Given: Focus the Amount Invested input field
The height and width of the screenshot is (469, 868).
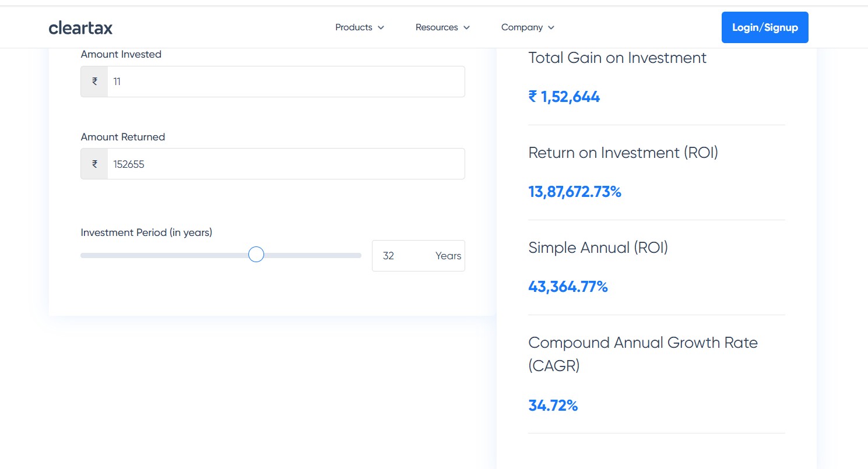Looking at the screenshot, I should click(286, 82).
